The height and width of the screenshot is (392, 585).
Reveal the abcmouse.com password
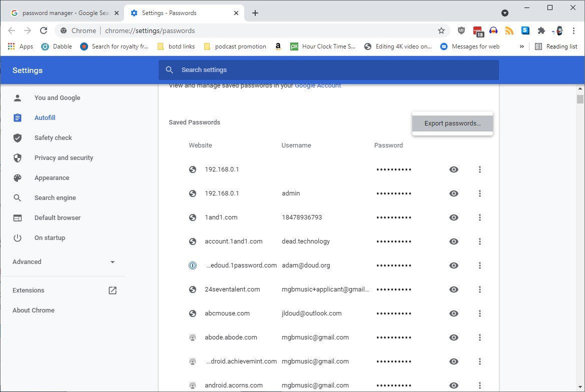(454, 313)
